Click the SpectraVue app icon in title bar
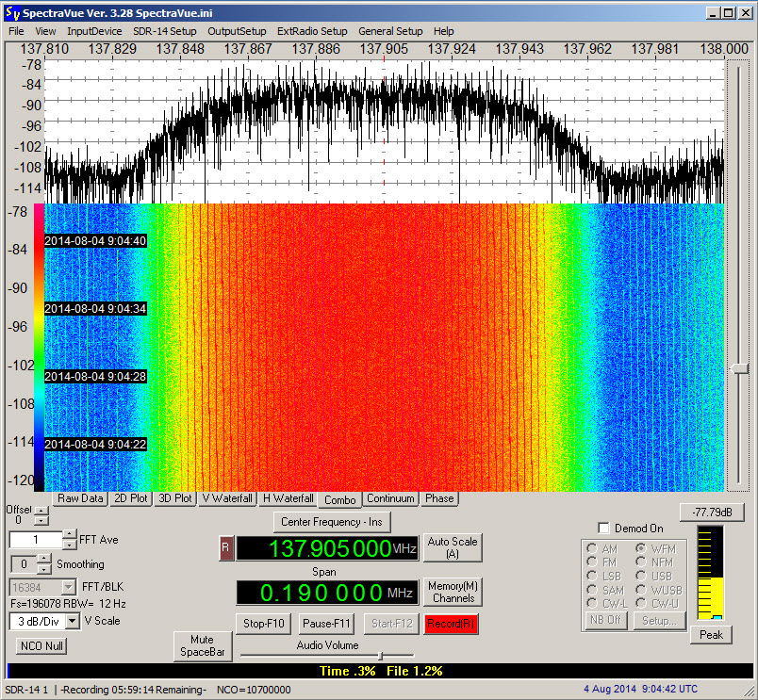This screenshot has width=758, height=700. click(x=10, y=12)
